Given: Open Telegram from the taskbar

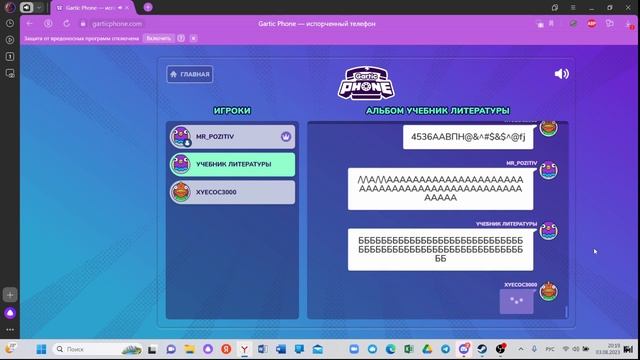Looking at the screenshot, I should coord(445,349).
